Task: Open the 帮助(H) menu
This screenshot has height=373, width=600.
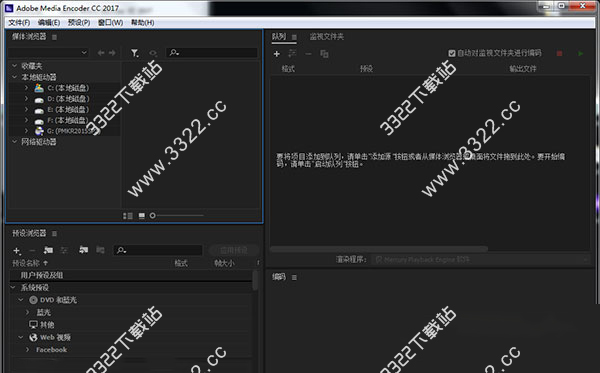Action: coord(142,23)
